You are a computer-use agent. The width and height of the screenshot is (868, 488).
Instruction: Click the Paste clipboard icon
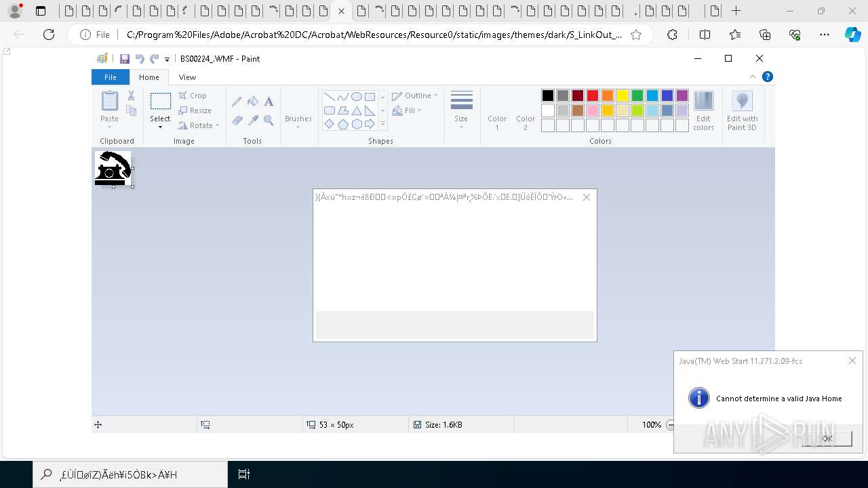(109, 101)
